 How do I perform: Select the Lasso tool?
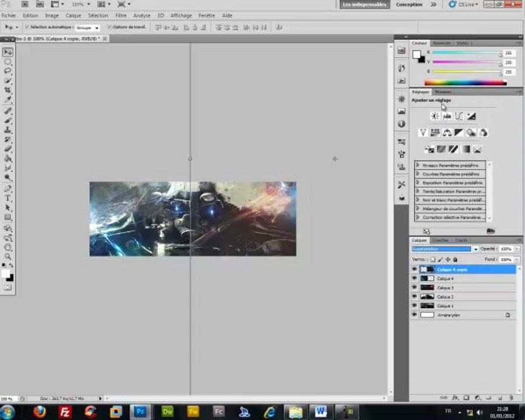pyautogui.click(x=8, y=71)
